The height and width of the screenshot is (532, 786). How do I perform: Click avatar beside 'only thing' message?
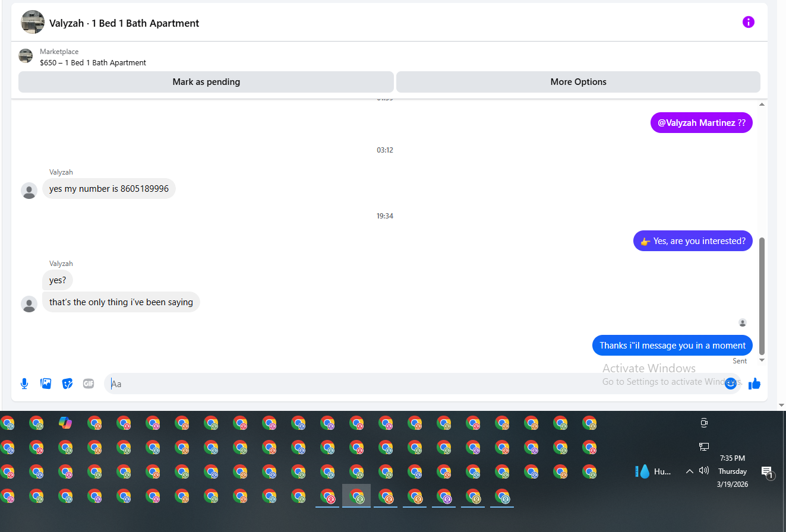[29, 304]
